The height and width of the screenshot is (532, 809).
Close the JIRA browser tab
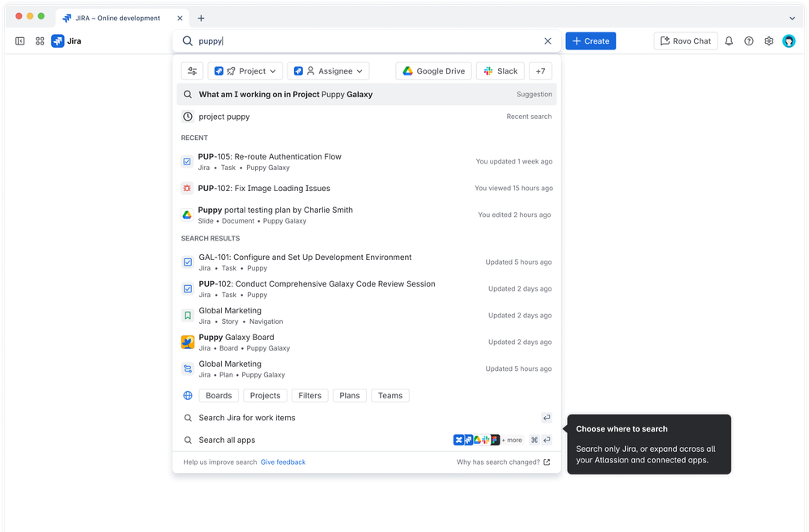[x=180, y=18]
